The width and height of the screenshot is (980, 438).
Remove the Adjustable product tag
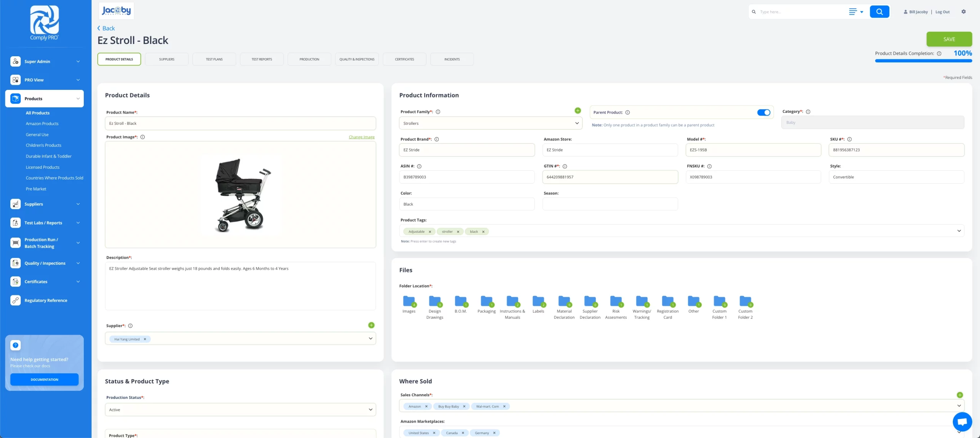430,232
